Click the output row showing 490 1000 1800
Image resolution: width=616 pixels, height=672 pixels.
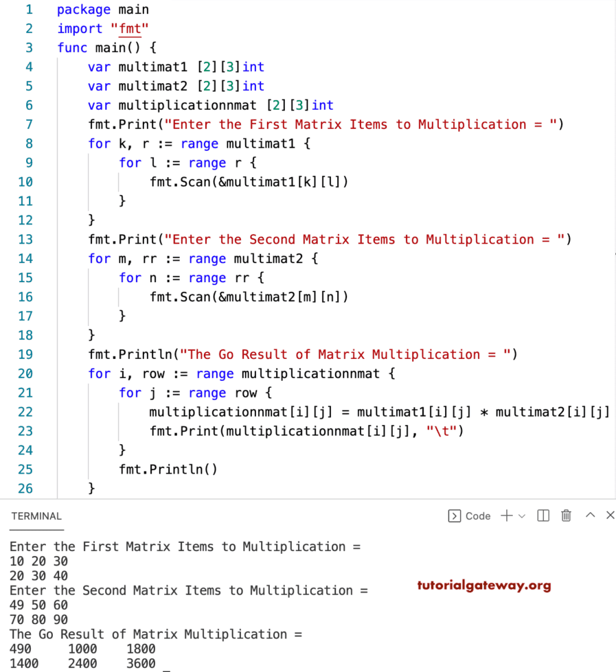(82, 649)
